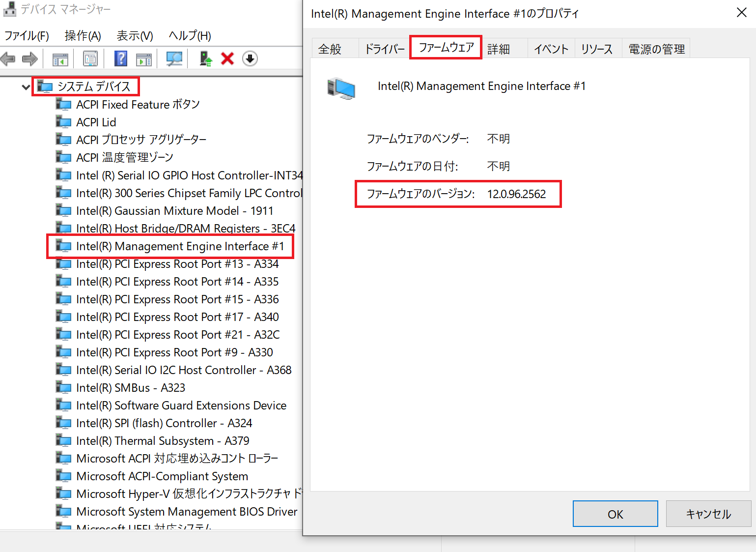Image resolution: width=756 pixels, height=552 pixels.
Task: Click the ファームウェアの日付 label
Action: point(413,166)
